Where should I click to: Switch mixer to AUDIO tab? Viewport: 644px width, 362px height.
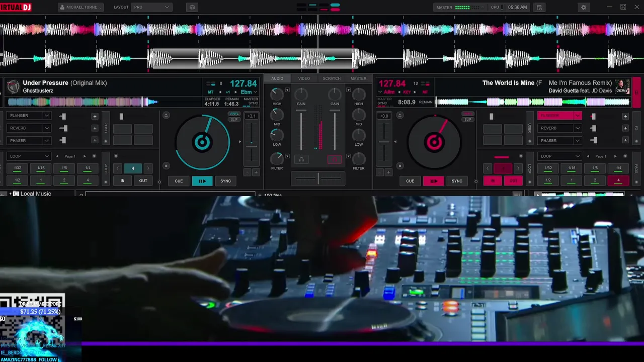coord(277,78)
